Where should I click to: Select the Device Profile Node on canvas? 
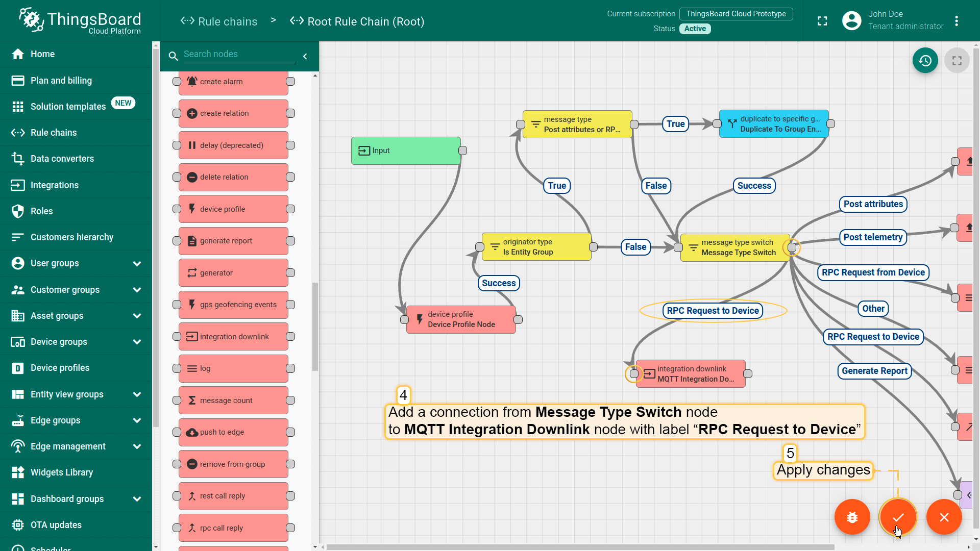tap(461, 319)
